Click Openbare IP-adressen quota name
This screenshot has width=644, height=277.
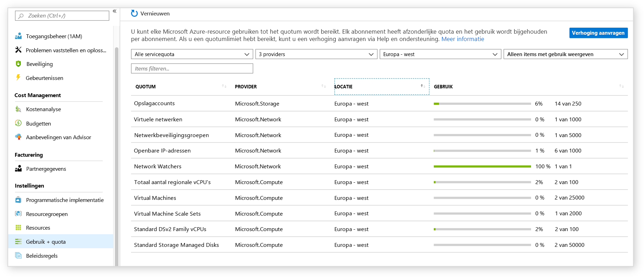(x=162, y=150)
